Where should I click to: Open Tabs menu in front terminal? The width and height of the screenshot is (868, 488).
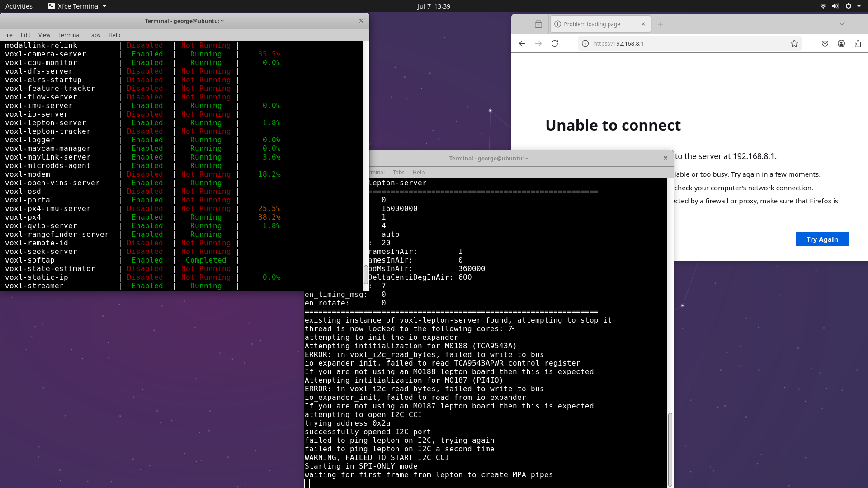(x=398, y=172)
